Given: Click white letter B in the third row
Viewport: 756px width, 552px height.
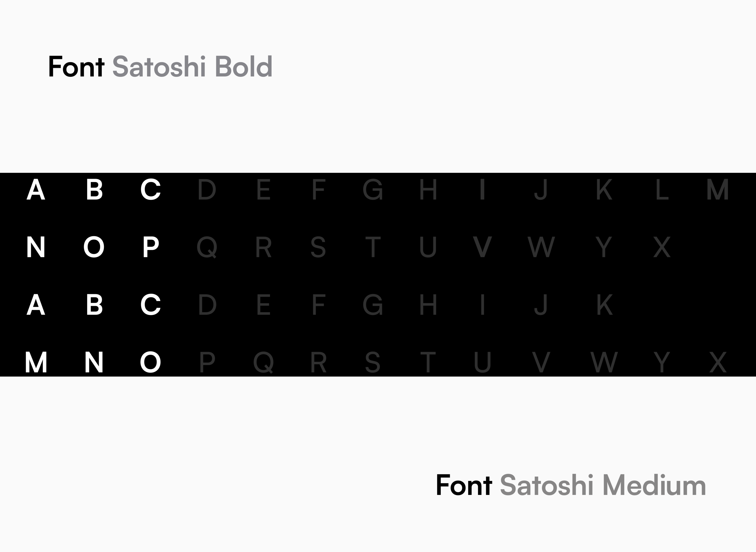Looking at the screenshot, I should (94, 305).
